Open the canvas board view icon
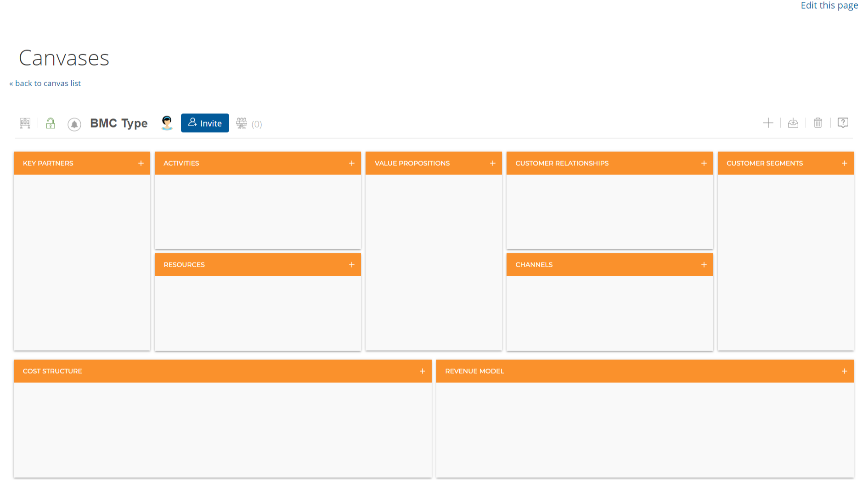 click(x=25, y=123)
